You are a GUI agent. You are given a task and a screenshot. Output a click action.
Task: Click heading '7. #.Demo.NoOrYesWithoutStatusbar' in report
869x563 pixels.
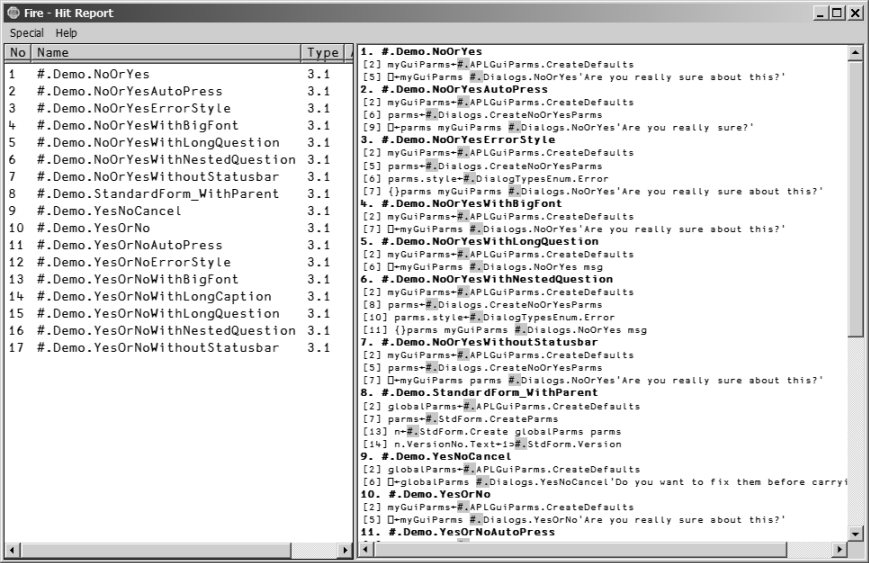coord(479,342)
